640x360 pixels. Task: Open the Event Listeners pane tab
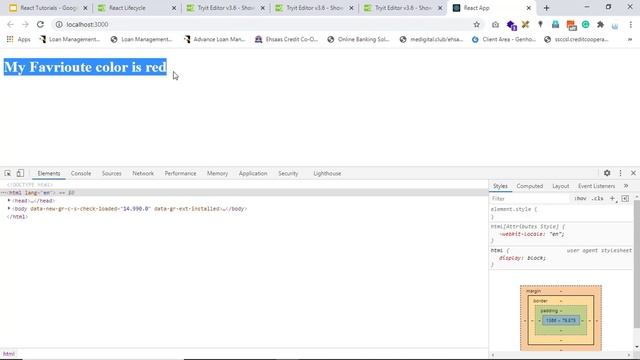596,186
